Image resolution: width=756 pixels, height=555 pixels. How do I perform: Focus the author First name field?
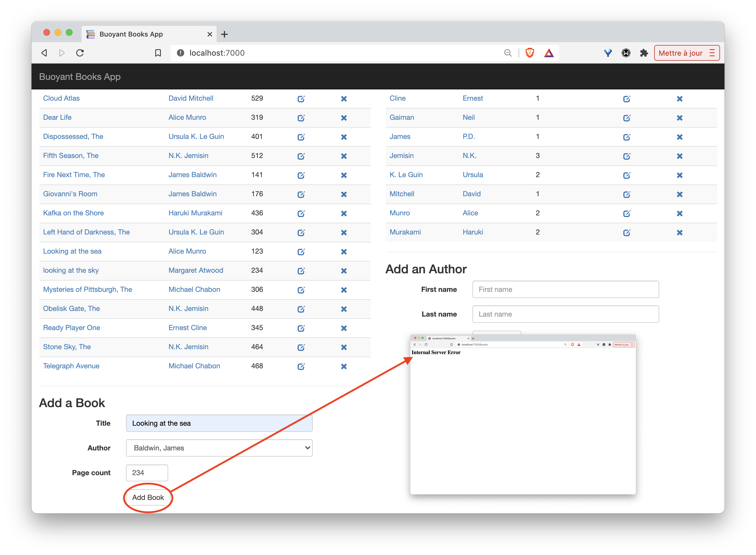565,289
